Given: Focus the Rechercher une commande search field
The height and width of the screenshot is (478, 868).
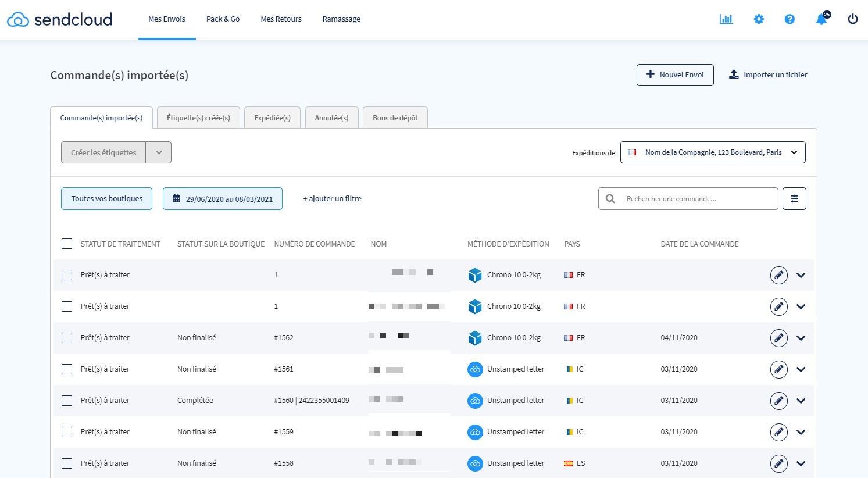Looking at the screenshot, I should point(688,199).
